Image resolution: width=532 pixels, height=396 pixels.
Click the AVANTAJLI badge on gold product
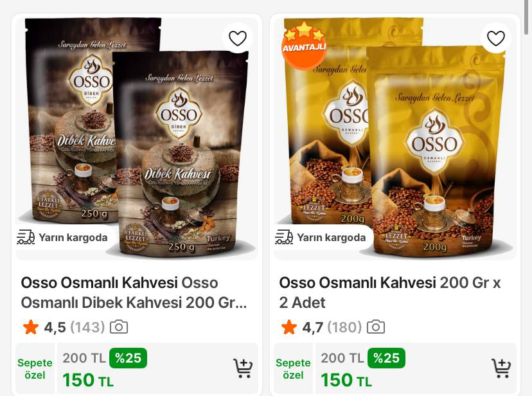304,46
